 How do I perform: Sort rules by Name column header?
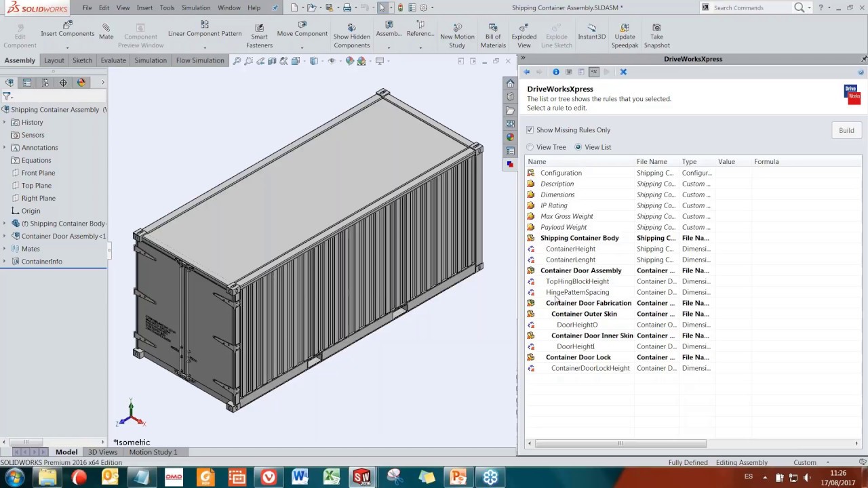click(x=580, y=162)
